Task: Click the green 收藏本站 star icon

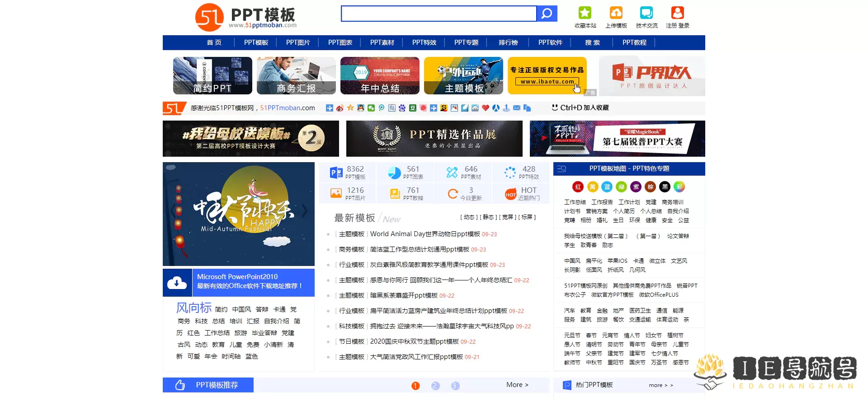Action: [x=585, y=13]
